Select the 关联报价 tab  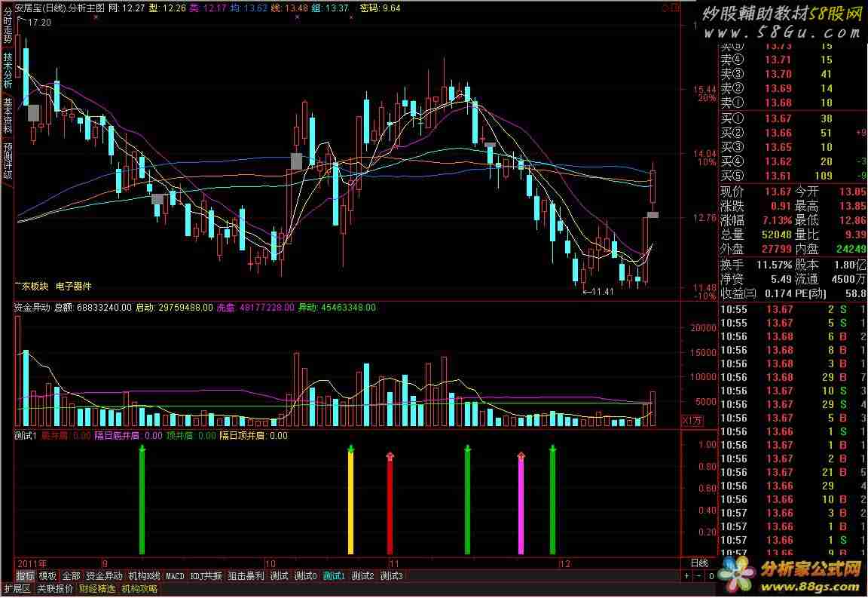55,589
